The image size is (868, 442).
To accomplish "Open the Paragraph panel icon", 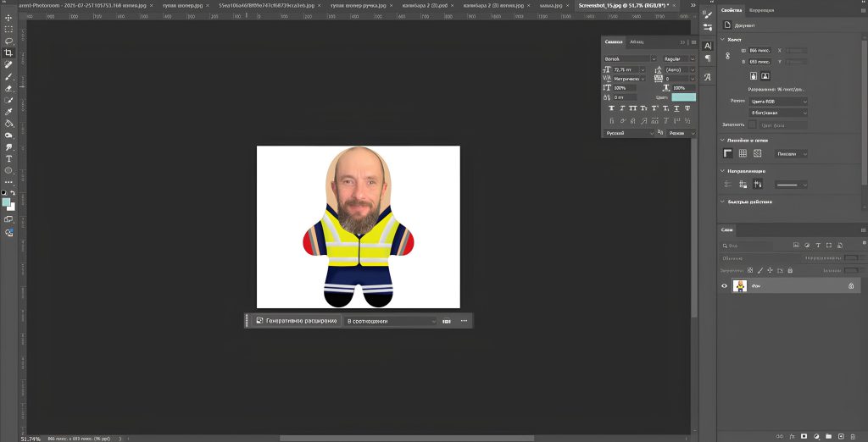I will coord(707,58).
